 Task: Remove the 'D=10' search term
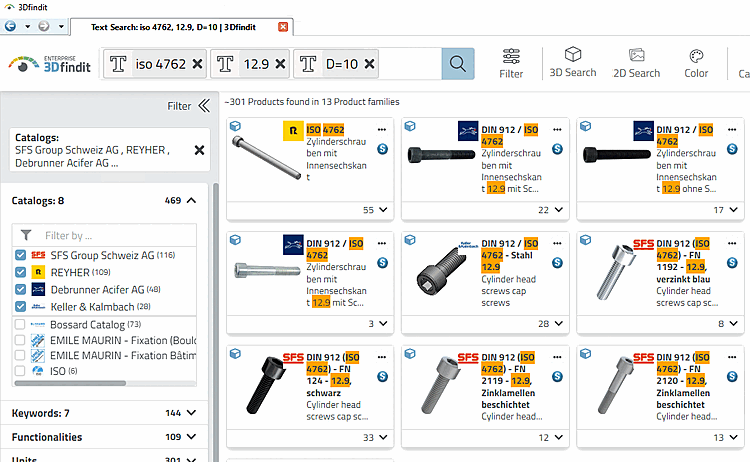369,64
